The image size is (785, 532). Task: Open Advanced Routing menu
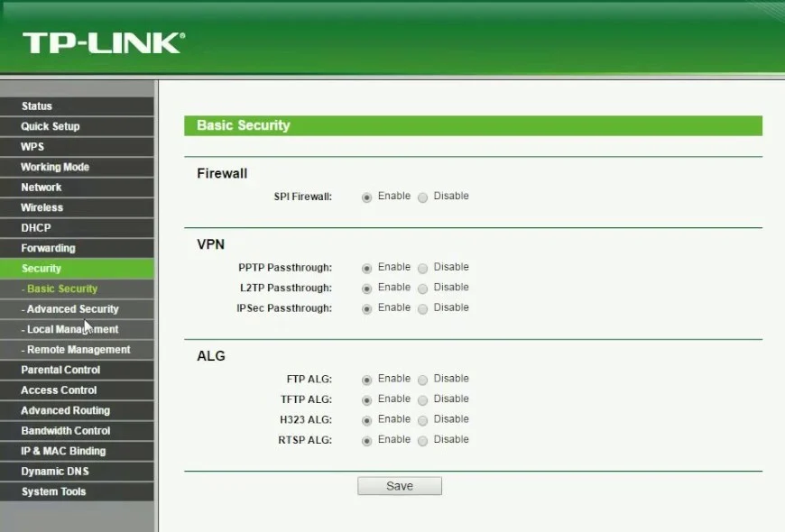(77, 410)
